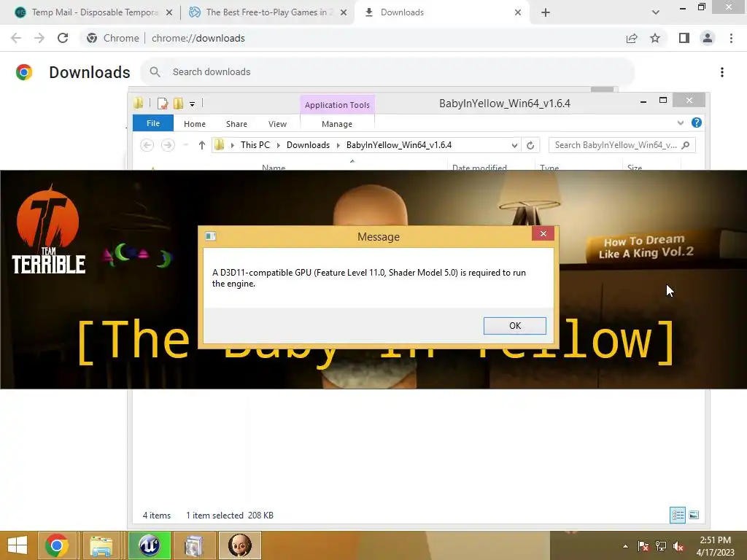This screenshot has width=747, height=560.
Task: Select This PC in the breadcrumb path
Action: pyautogui.click(x=255, y=145)
